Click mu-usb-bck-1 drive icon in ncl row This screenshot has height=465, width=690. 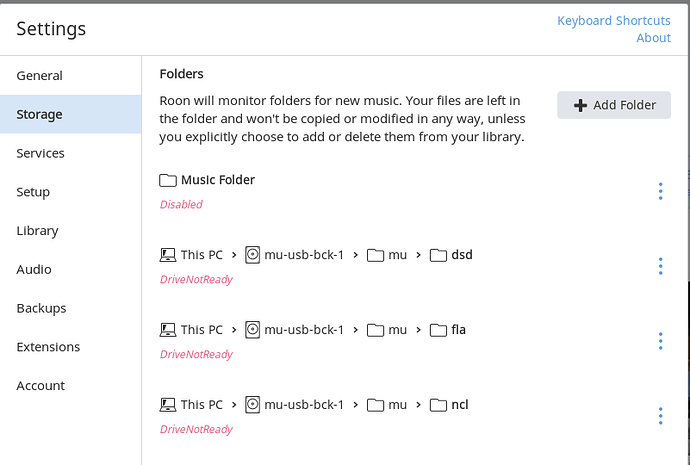252,405
